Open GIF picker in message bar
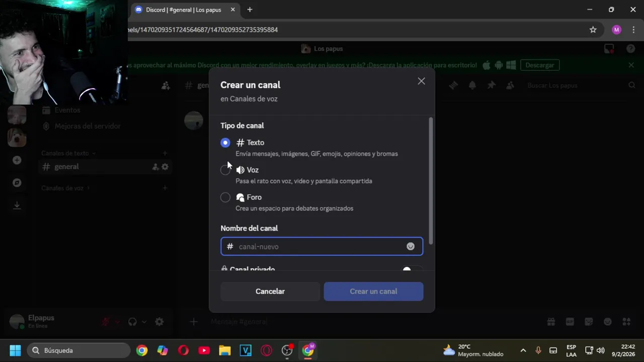 tap(570, 322)
